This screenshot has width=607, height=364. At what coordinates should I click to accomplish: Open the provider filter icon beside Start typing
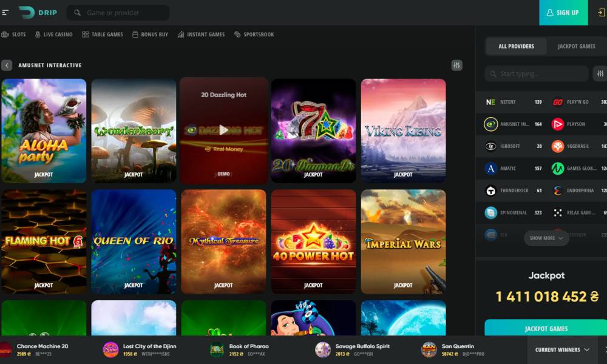click(600, 73)
